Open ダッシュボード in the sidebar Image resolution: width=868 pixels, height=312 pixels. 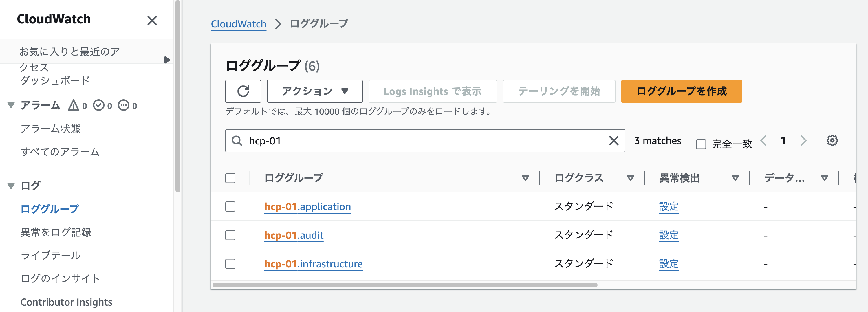[x=55, y=81]
